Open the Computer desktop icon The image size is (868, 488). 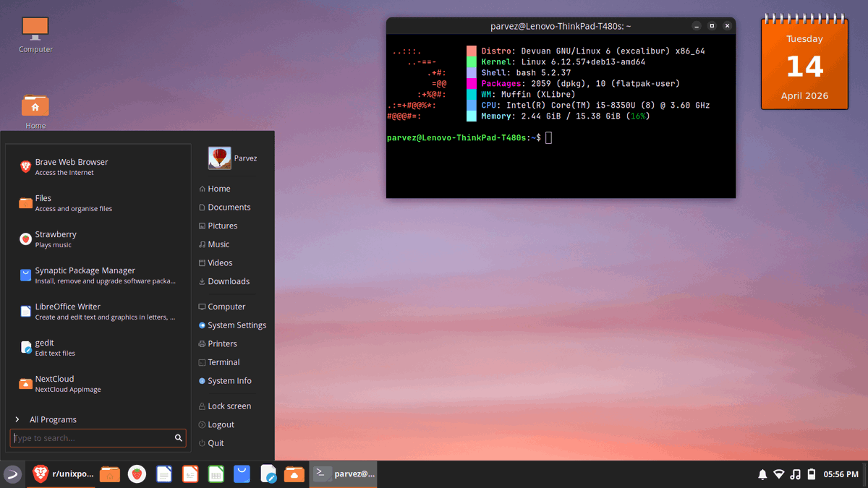point(35,35)
